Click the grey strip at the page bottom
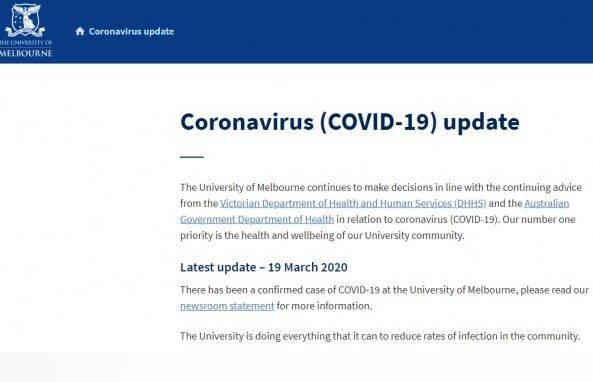This screenshot has height=382, width=593. coord(296,367)
